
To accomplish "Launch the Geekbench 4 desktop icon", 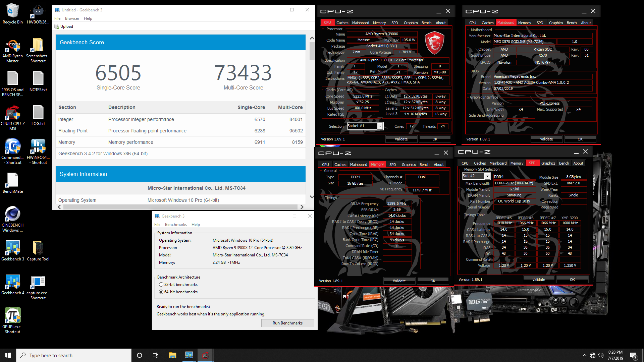I will pos(12,285).
